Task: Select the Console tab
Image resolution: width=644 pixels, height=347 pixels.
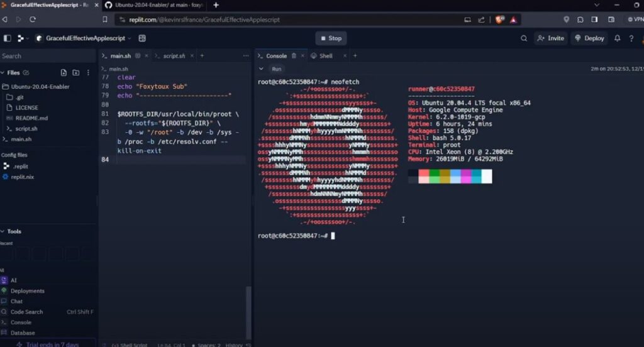Action: 276,56
